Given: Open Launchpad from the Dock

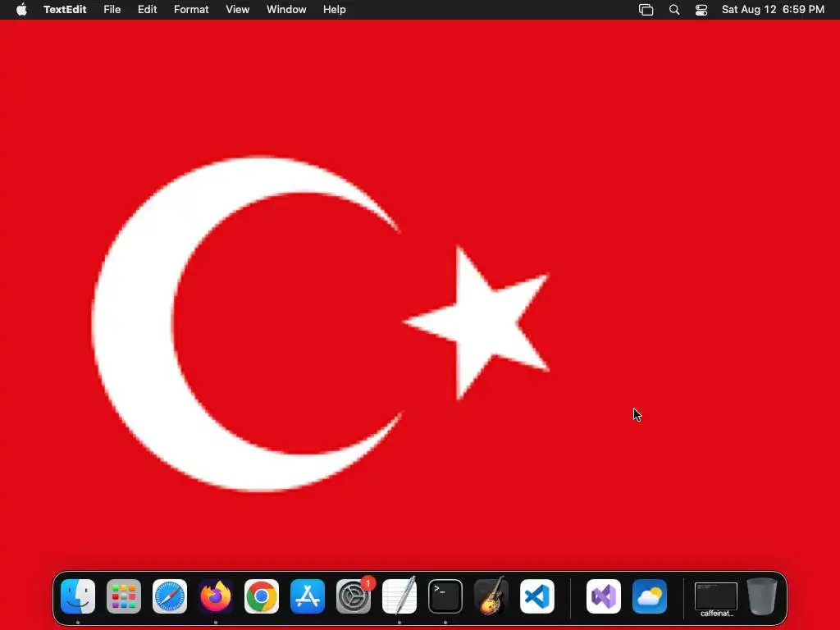Looking at the screenshot, I should pos(124,596).
